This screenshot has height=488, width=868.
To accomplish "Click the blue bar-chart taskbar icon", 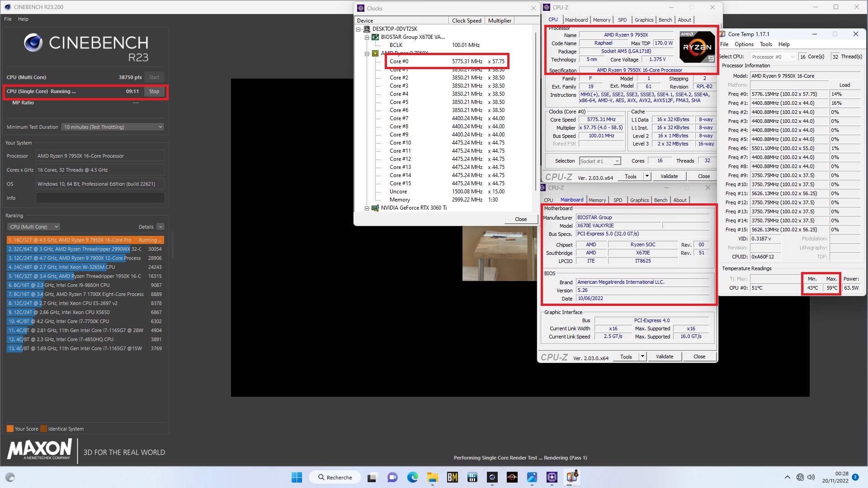I will tap(472, 477).
